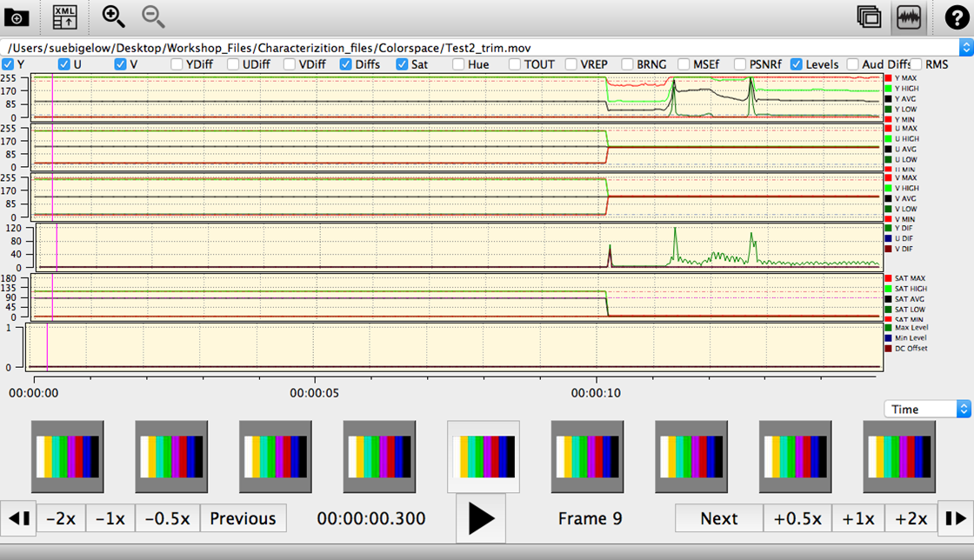Click the XML export icon
This screenshot has width=974, height=560.
64,17
